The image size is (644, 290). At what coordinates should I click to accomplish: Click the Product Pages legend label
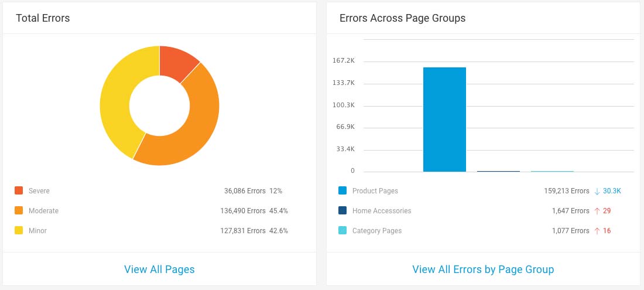pyautogui.click(x=375, y=191)
